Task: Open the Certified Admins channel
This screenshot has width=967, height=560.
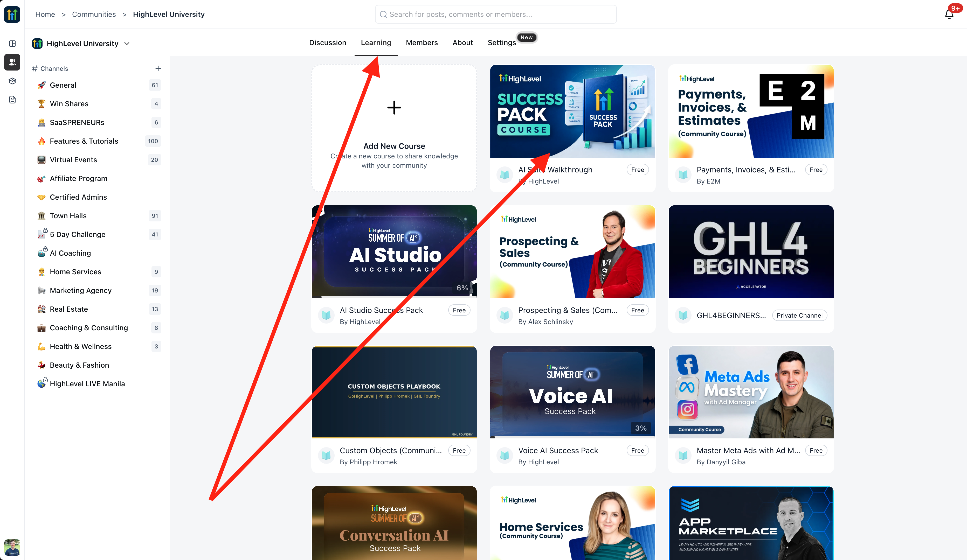Action: pos(99,197)
